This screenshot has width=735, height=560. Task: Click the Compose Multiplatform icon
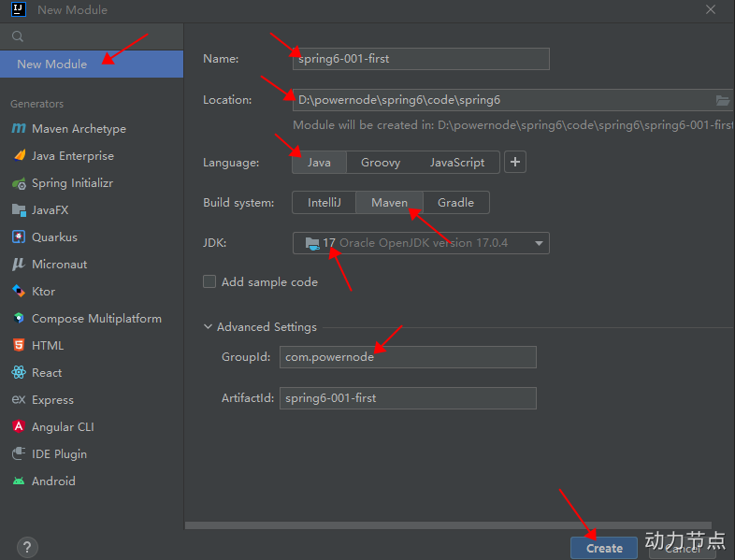pyautogui.click(x=19, y=318)
